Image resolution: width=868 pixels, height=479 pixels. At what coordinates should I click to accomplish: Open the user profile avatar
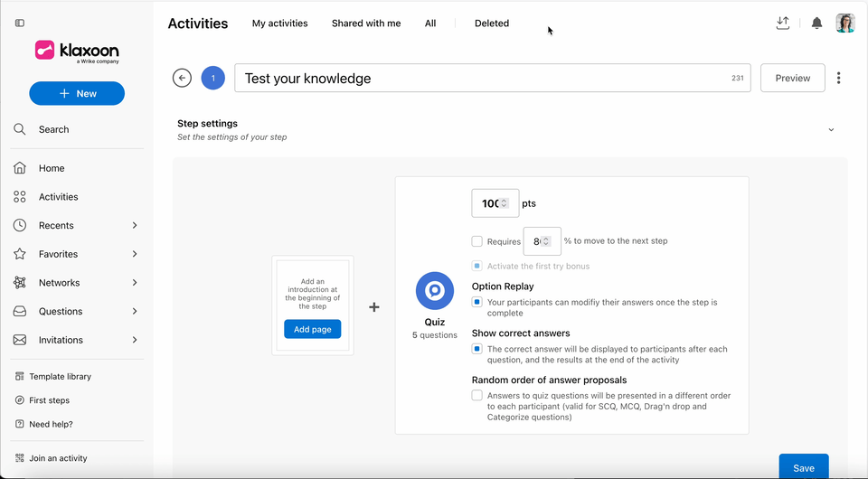coord(845,23)
